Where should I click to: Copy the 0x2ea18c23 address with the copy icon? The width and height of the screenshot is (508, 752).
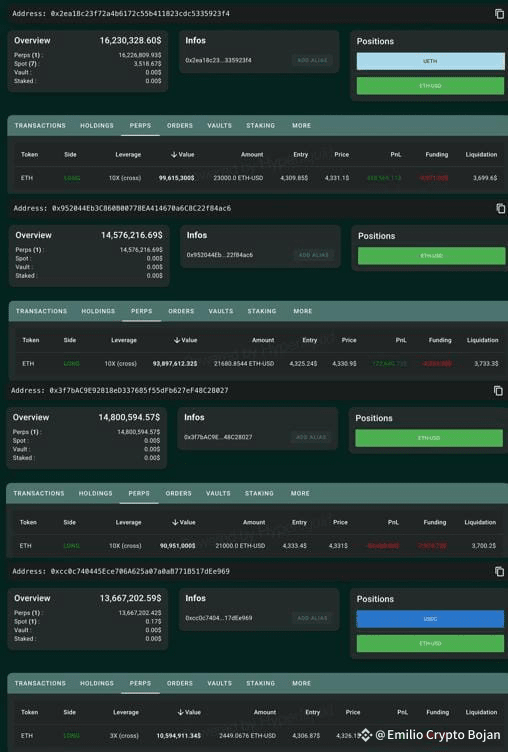click(x=499, y=14)
